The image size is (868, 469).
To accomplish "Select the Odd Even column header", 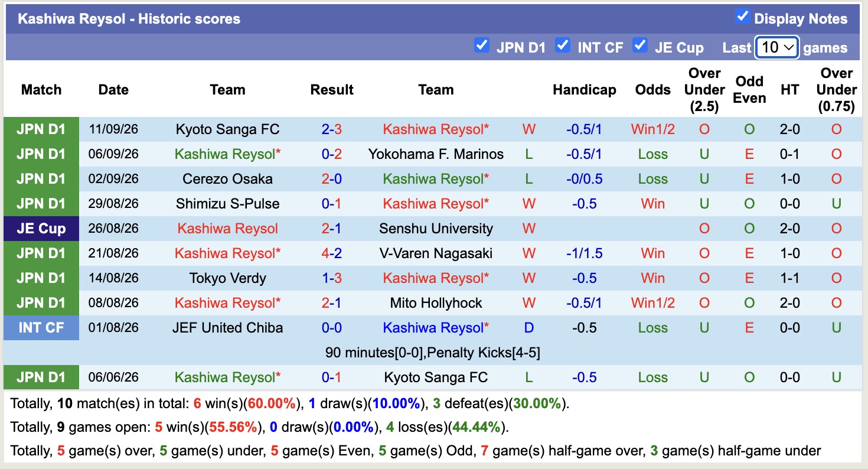I will pyautogui.click(x=749, y=90).
